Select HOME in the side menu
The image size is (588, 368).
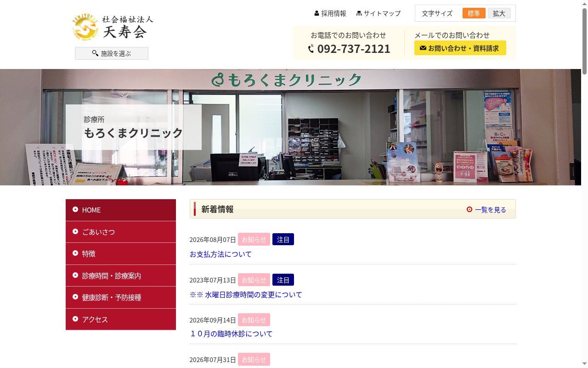(121, 210)
